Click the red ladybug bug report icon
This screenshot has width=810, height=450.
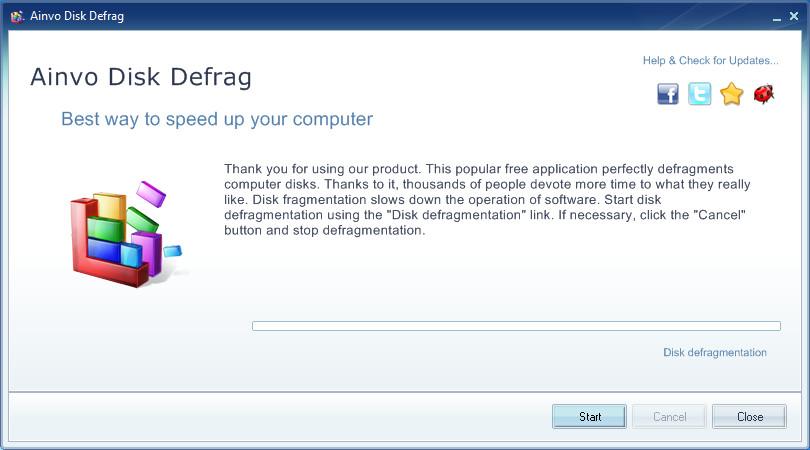click(764, 94)
